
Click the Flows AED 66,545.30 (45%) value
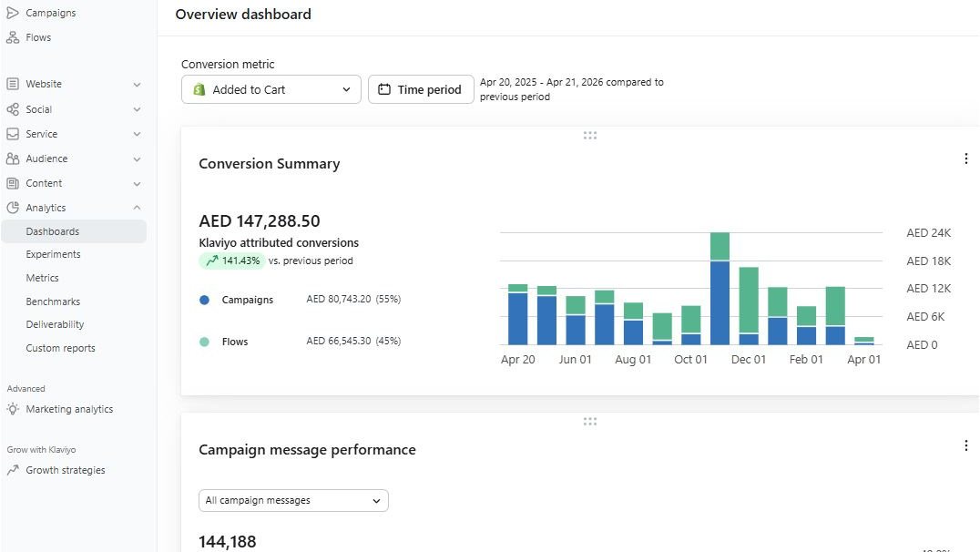pyautogui.click(x=353, y=341)
